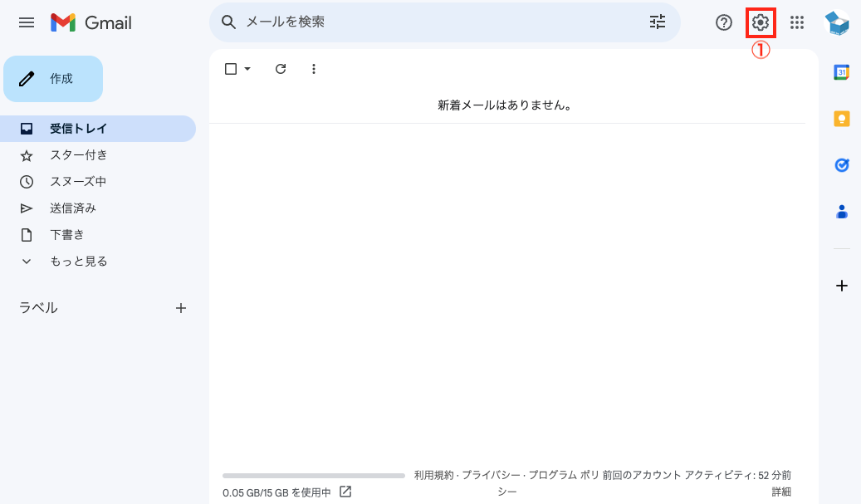Open the more options three-dot menu

tap(314, 69)
